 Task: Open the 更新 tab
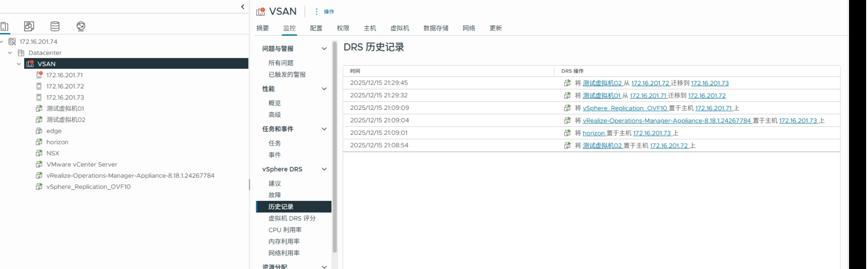(496, 28)
